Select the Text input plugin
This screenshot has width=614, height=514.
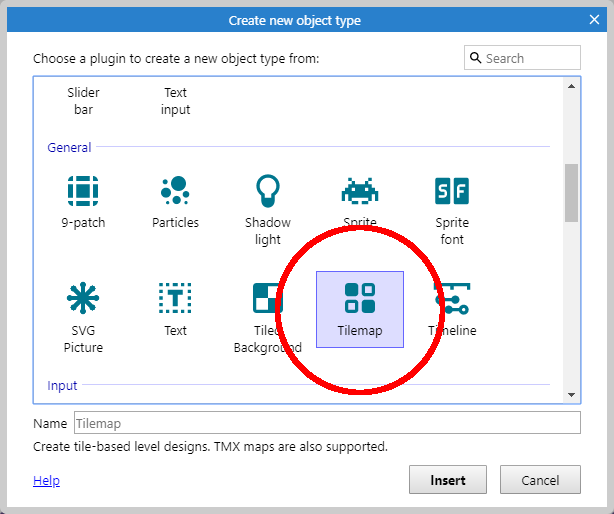(175, 100)
